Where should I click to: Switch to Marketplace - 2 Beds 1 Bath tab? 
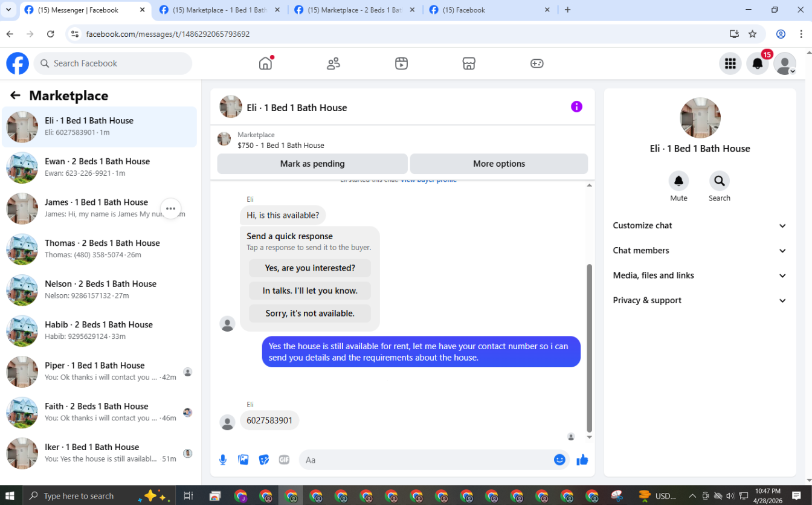point(354,10)
